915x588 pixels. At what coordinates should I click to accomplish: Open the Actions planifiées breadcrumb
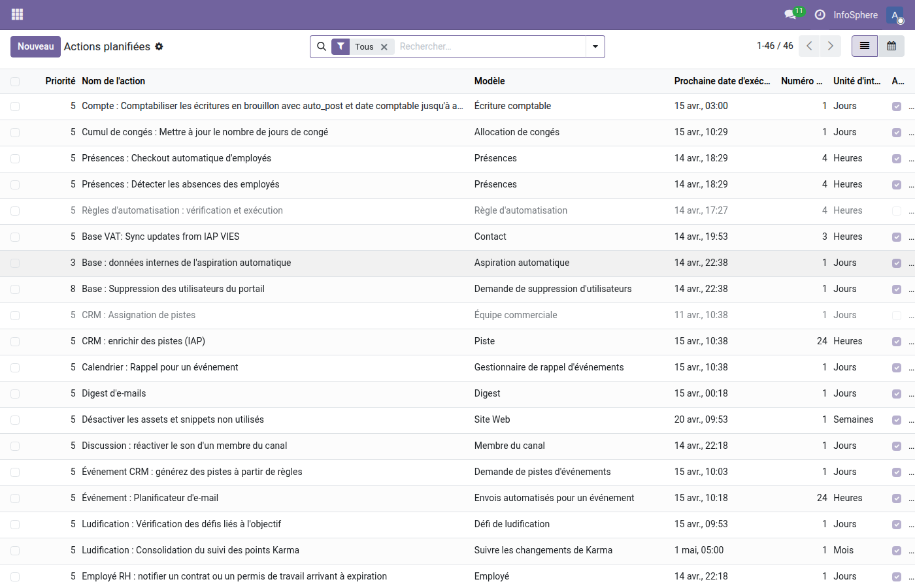107,46
